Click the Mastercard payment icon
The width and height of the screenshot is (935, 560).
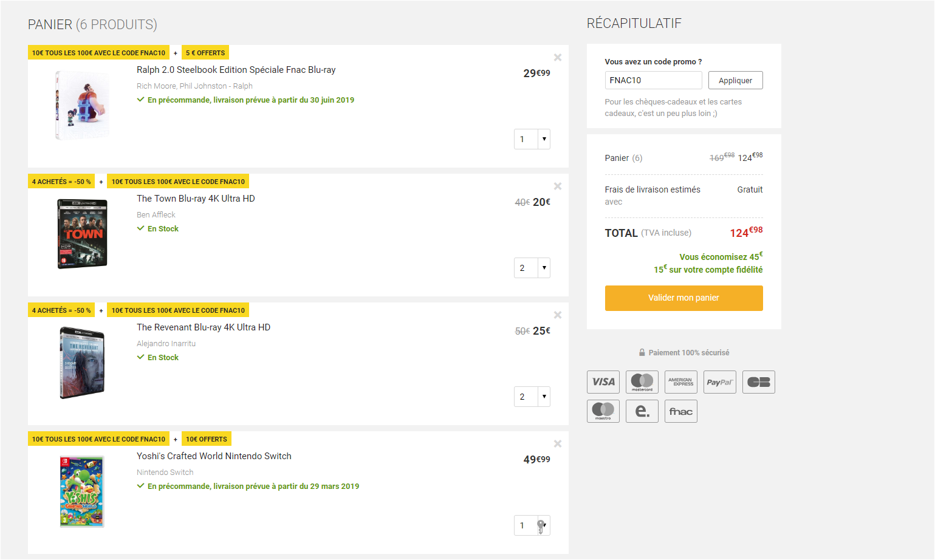tap(642, 382)
